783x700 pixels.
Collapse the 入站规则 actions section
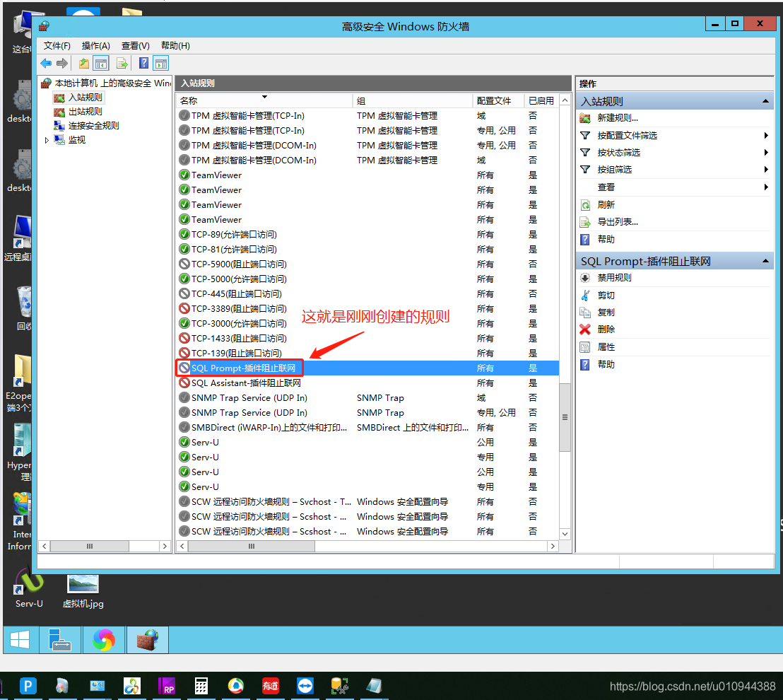tap(765, 101)
